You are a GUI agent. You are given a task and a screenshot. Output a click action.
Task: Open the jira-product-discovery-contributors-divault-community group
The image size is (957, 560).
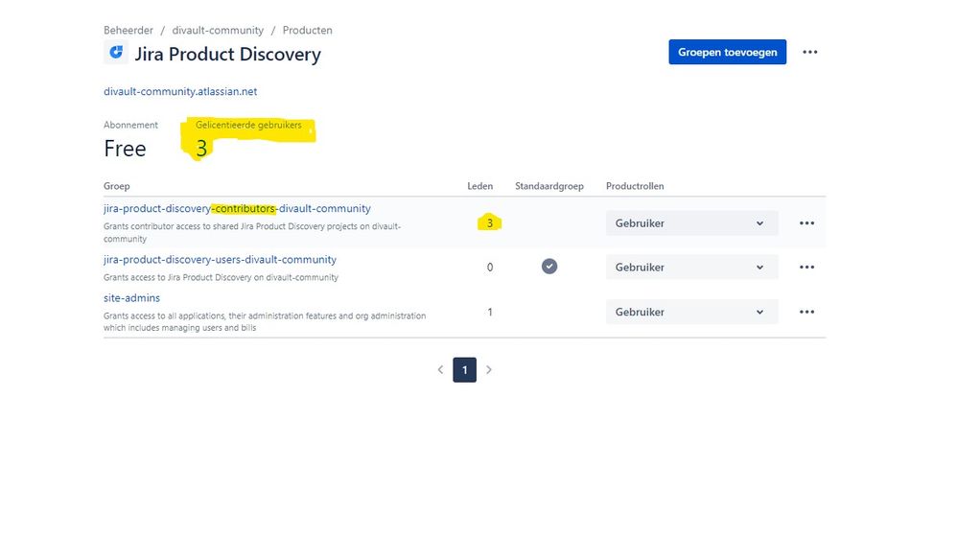pyautogui.click(x=237, y=209)
